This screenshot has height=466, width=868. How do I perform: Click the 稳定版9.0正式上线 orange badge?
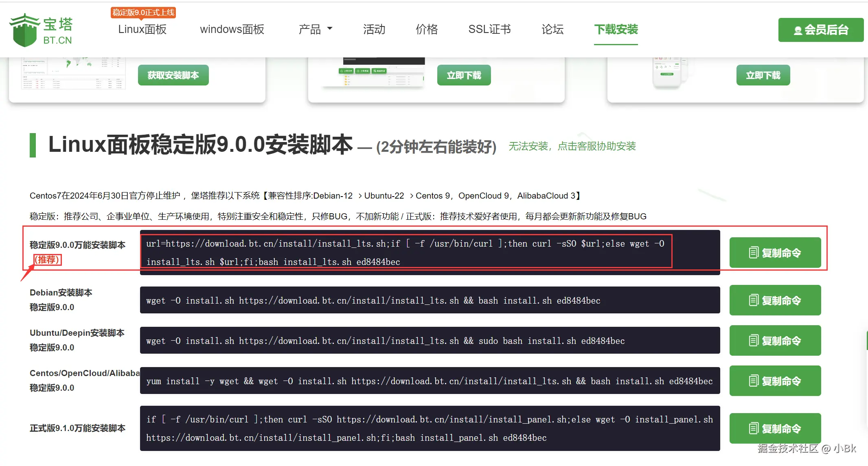tap(143, 13)
